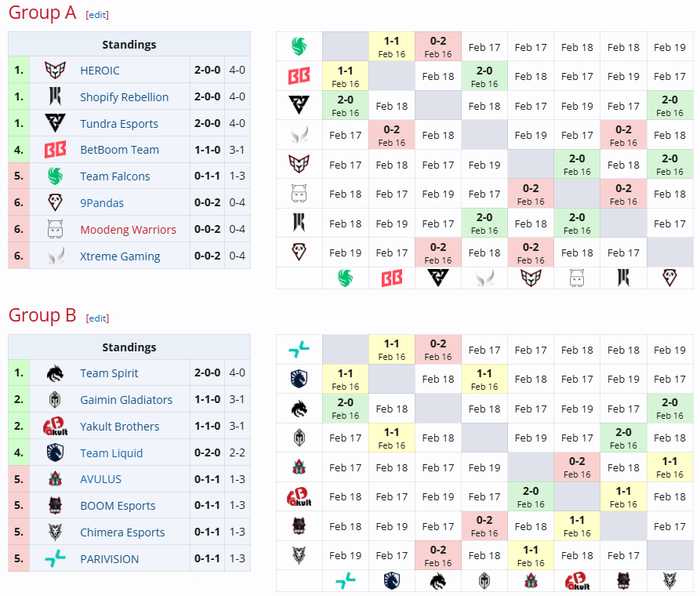Viewport: 700px width, 596px height.
Task: Click Tundra logo in Group A grid's bottom row
Action: pyautogui.click(x=438, y=278)
